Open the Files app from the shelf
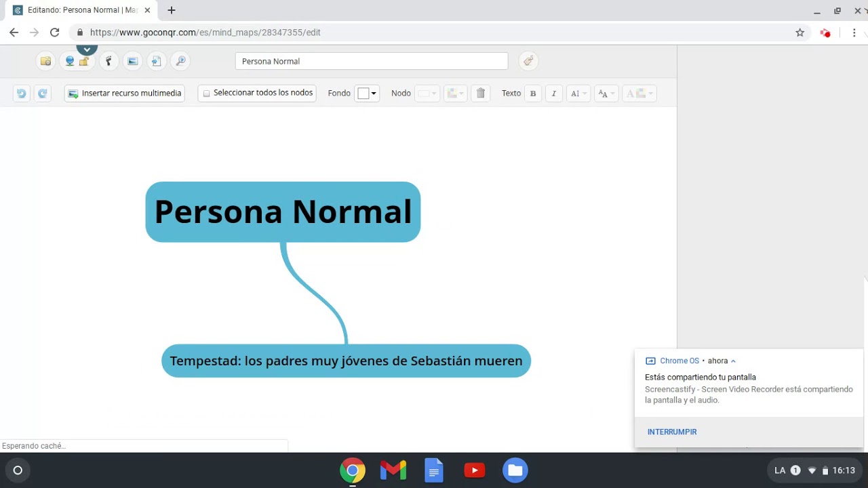The image size is (868, 488). (x=515, y=470)
